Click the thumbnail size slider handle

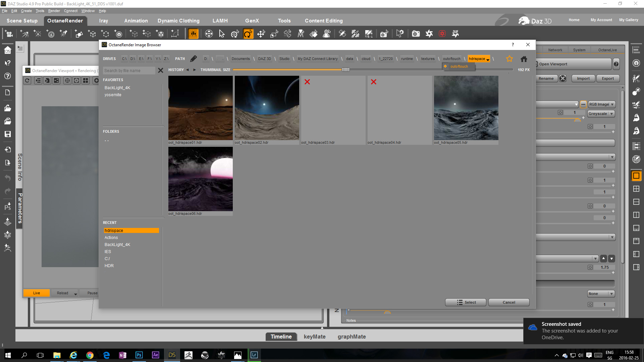point(345,70)
